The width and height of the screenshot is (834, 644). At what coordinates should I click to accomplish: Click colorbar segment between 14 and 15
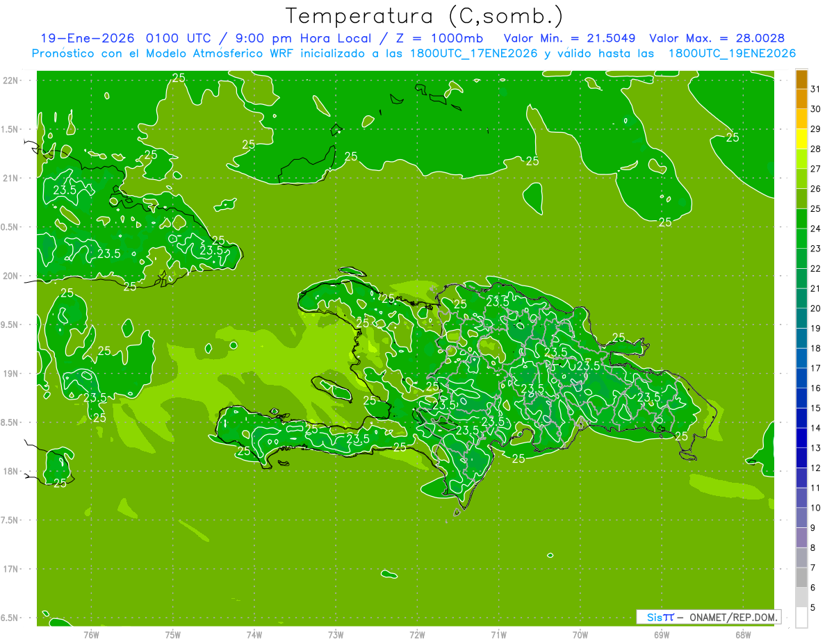click(801, 418)
